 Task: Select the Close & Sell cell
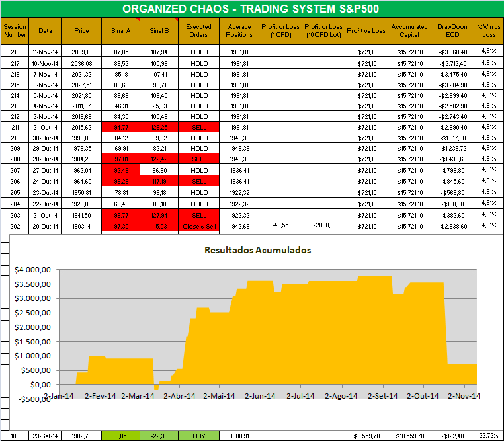(198, 226)
